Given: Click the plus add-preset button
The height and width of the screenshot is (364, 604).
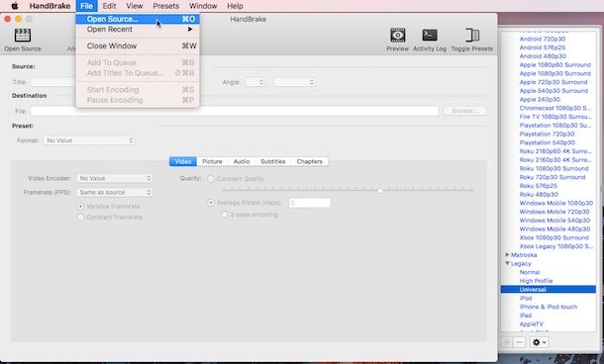Looking at the screenshot, I should (507, 342).
